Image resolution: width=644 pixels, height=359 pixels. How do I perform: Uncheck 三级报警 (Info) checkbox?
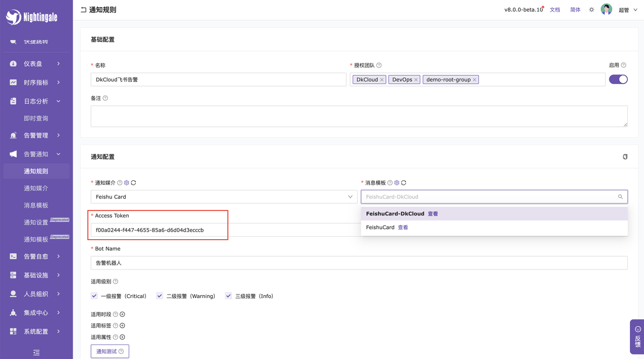(228, 296)
